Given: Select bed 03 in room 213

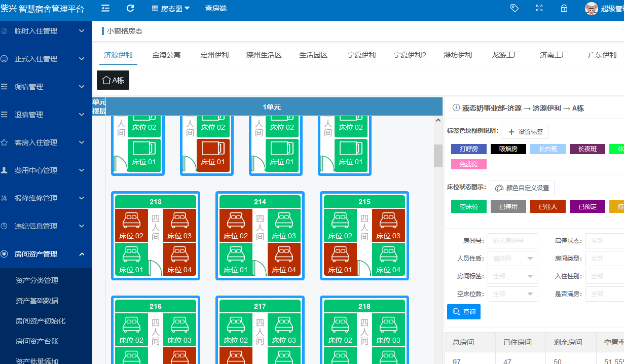Looking at the screenshot, I should [179, 225].
